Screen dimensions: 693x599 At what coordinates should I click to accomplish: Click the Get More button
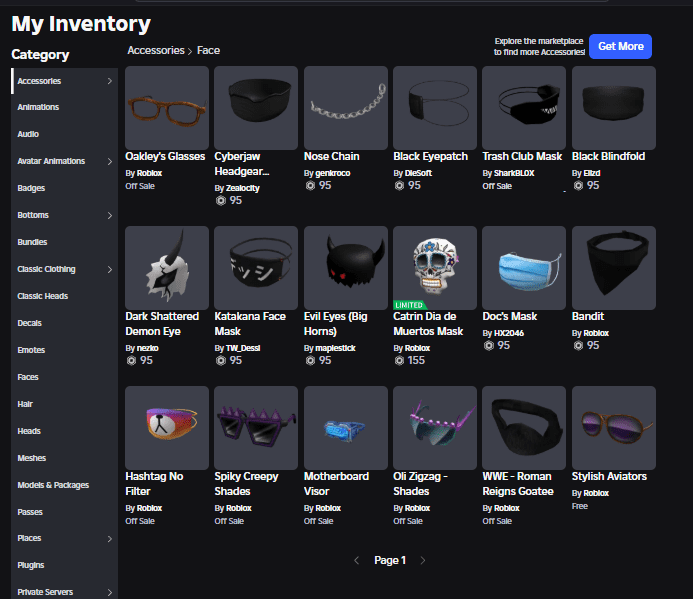[x=620, y=46]
